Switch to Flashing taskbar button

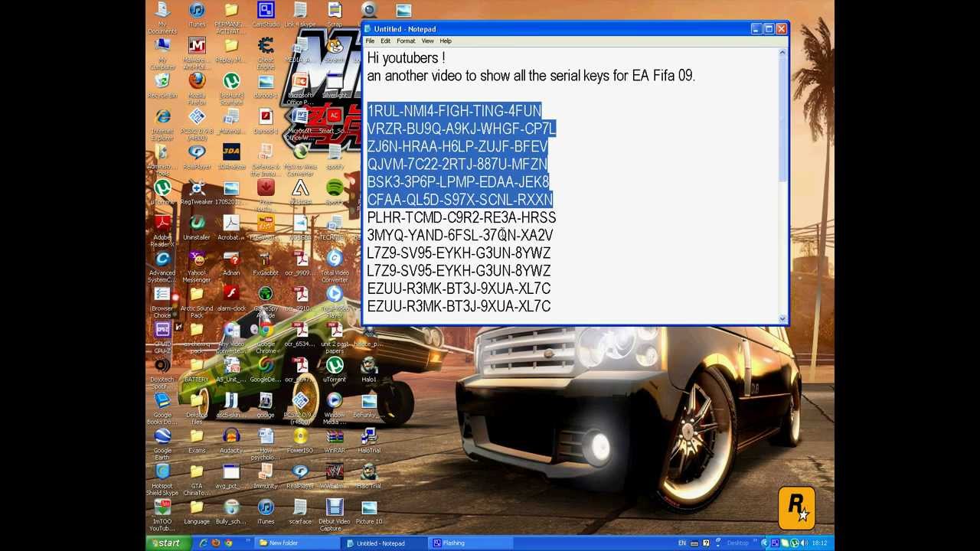click(472, 543)
